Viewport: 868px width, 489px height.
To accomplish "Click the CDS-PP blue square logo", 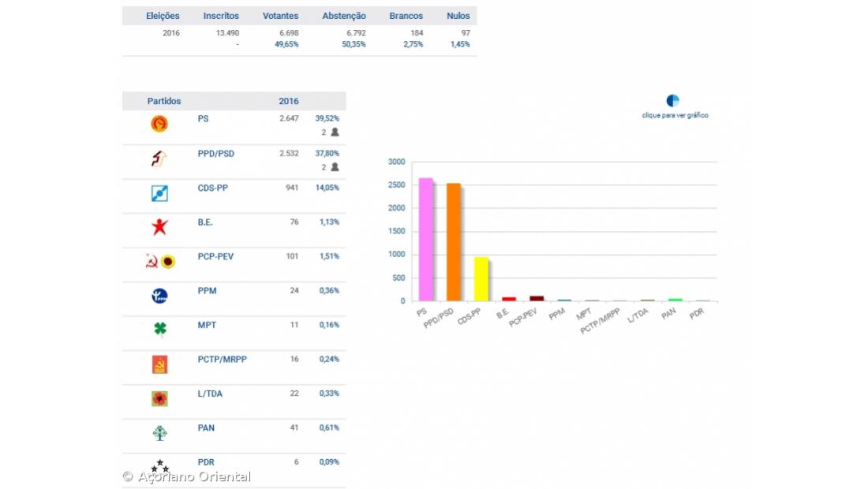I will coord(159,193).
